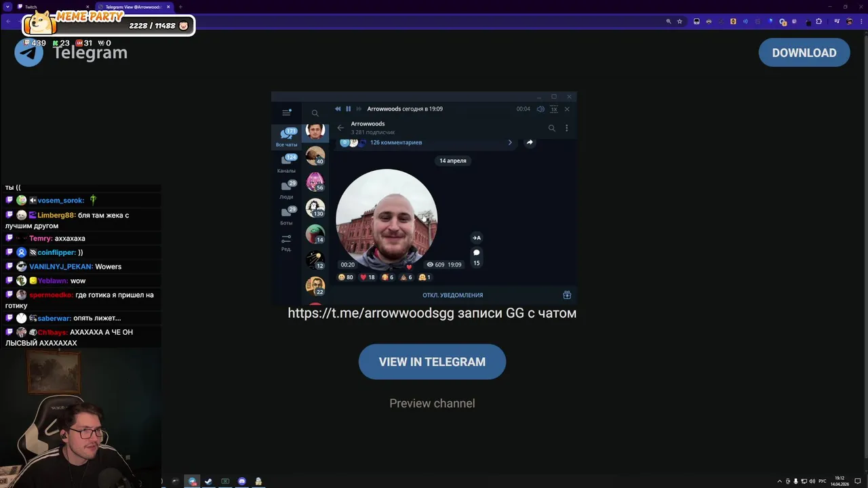This screenshot has width=868, height=488.
Task: Pause the playing Arrowwoods video message
Action: click(349, 108)
